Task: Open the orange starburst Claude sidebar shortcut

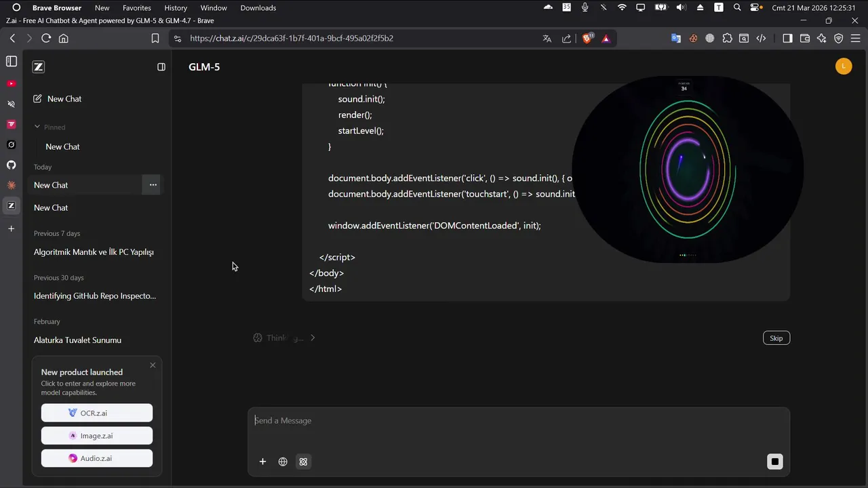Action: click(11, 185)
